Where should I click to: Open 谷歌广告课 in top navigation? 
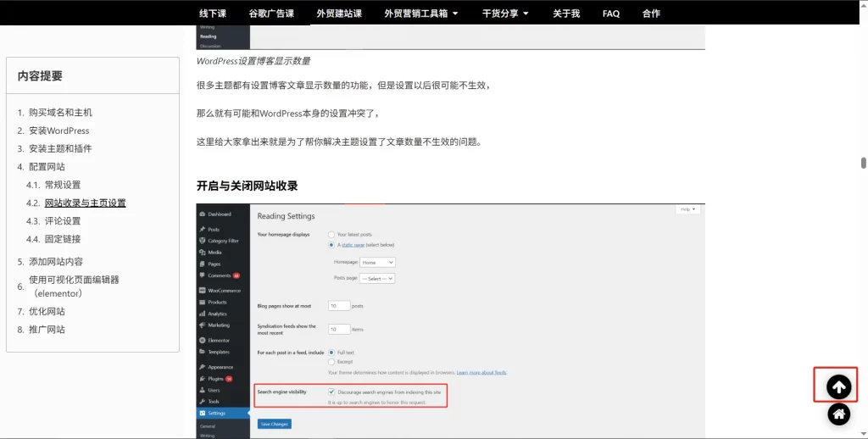(271, 14)
